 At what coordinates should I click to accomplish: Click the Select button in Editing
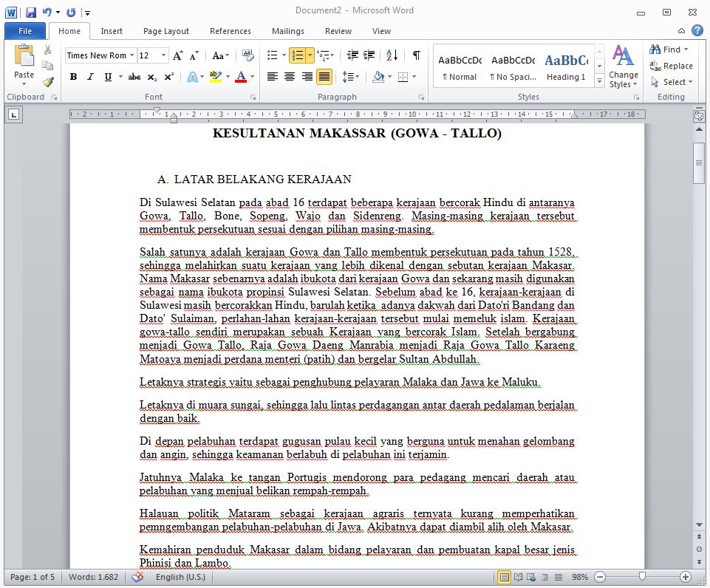(x=672, y=82)
